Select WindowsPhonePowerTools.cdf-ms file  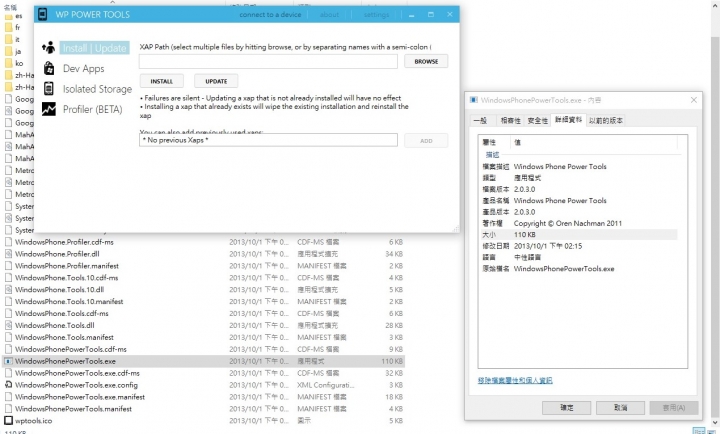click(x=71, y=349)
